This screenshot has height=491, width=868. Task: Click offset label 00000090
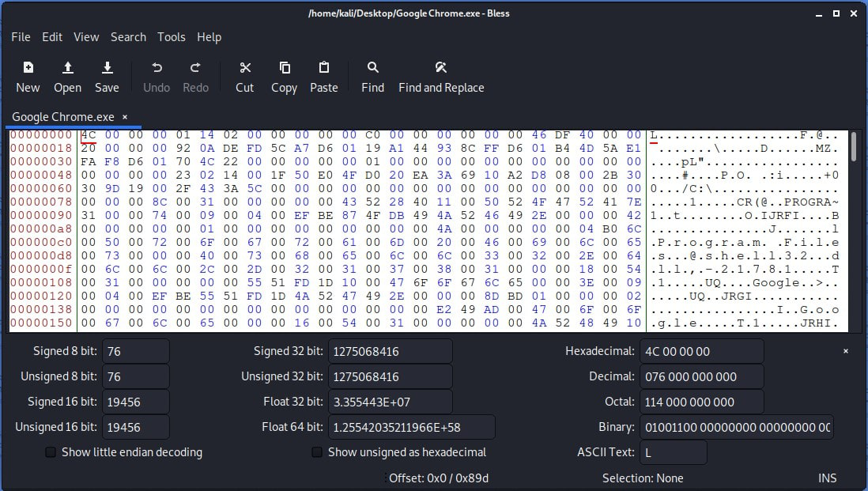click(x=41, y=215)
